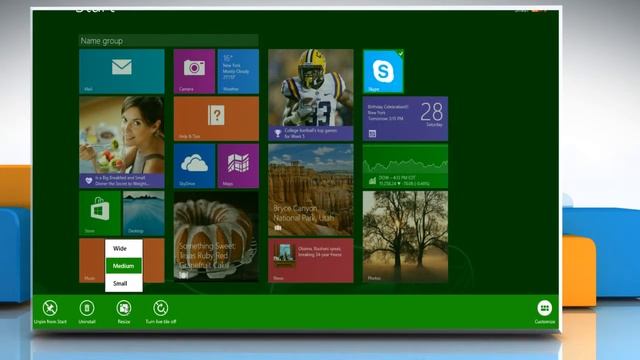
Task: Select the Sports football player tile
Action: 311,95
